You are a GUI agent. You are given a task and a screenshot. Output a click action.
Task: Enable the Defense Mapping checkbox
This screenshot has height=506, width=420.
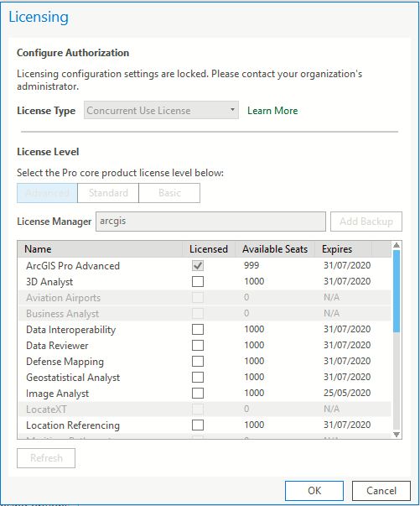click(x=198, y=361)
